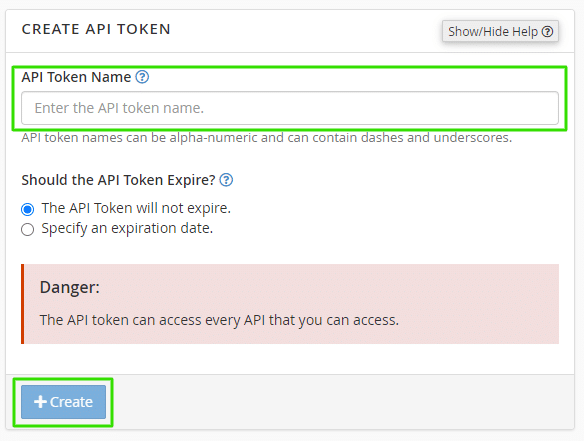Click 'Specify an expiration date.' label text
Viewport: 584px width, 441px height.
pyautogui.click(x=127, y=228)
